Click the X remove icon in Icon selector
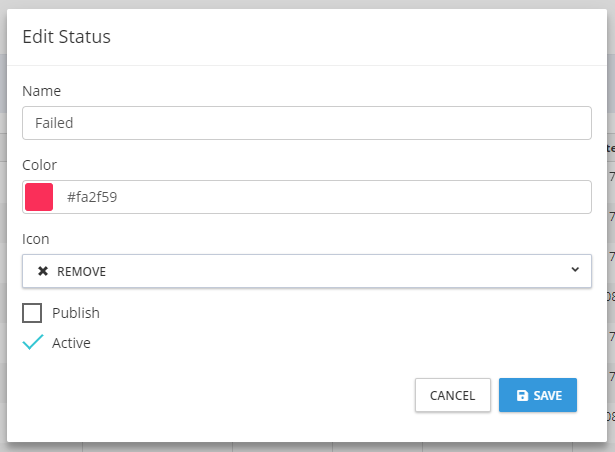 pos(43,271)
